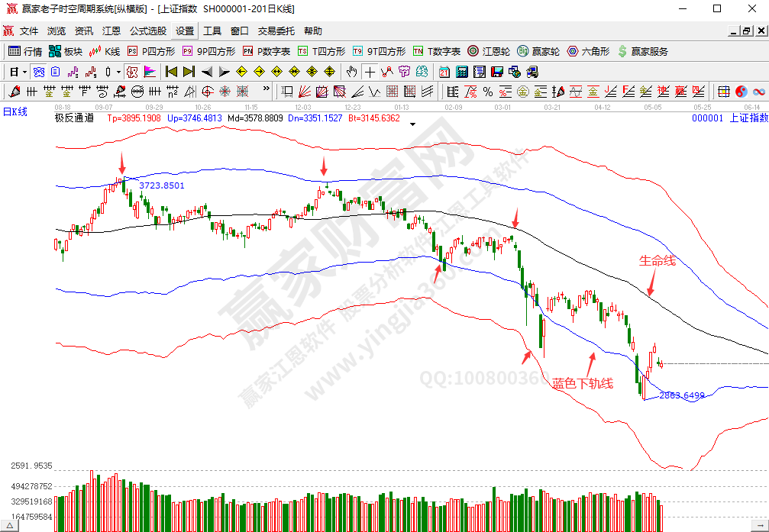This screenshot has height=532, width=769.
Task: Toggle the crosshair cursor button
Action: click(x=370, y=72)
